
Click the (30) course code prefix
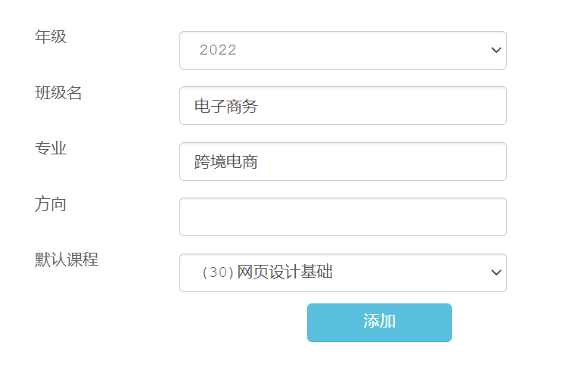click(218, 272)
